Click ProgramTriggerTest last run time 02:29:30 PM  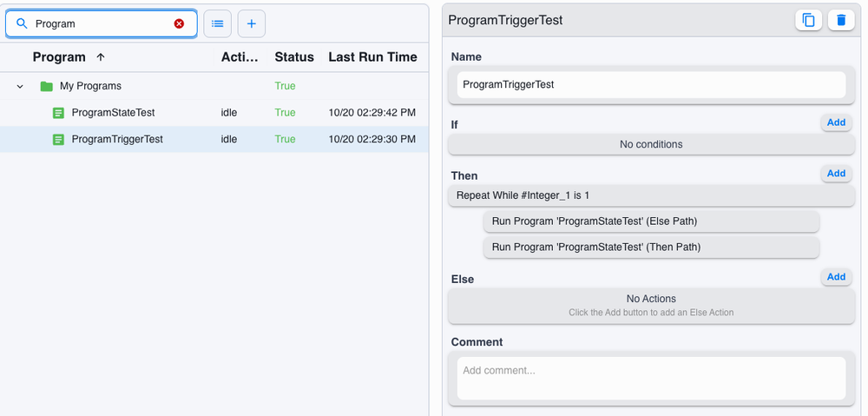tap(372, 139)
